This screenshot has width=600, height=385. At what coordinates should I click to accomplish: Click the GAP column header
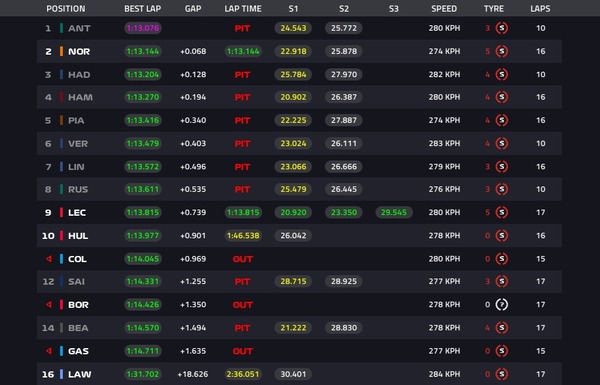(x=193, y=8)
